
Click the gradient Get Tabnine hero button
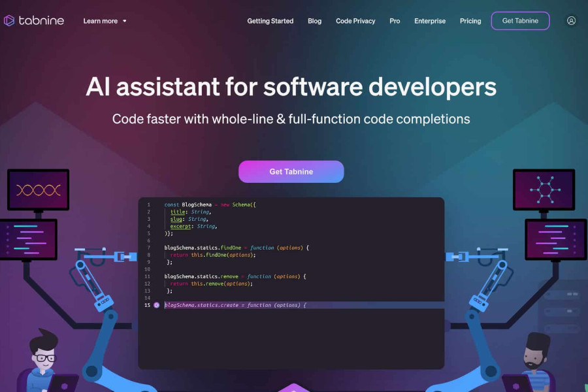291,172
